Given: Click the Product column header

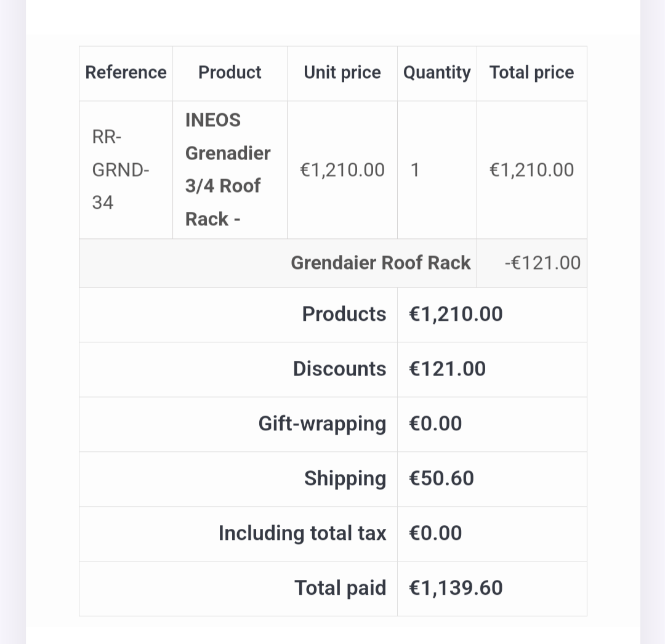Looking at the screenshot, I should (230, 73).
